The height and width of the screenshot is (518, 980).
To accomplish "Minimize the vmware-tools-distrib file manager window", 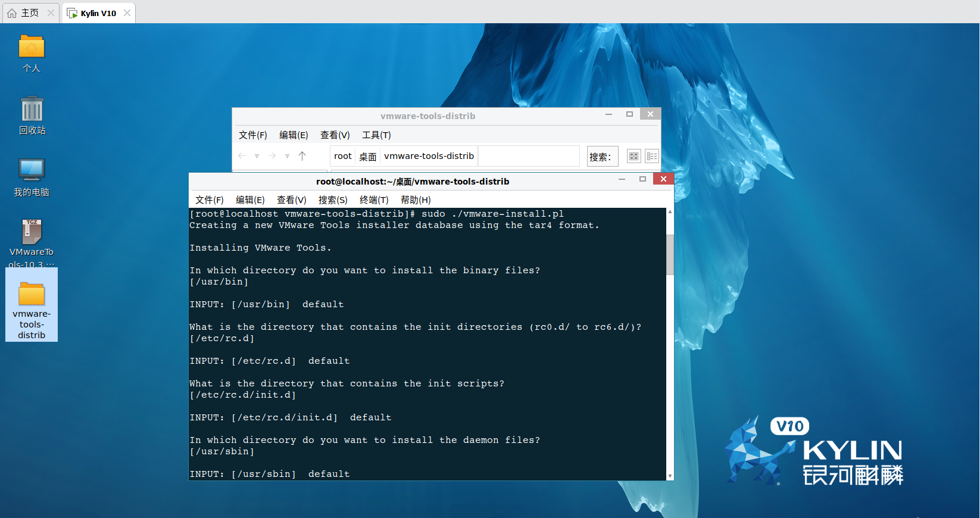I will tap(608, 114).
